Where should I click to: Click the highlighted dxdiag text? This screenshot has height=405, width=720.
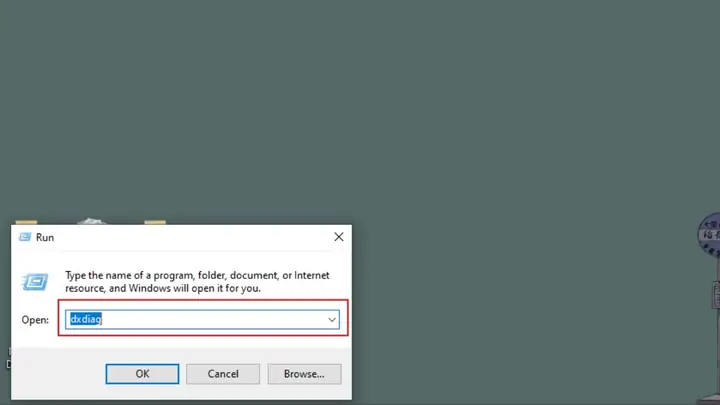[85, 319]
